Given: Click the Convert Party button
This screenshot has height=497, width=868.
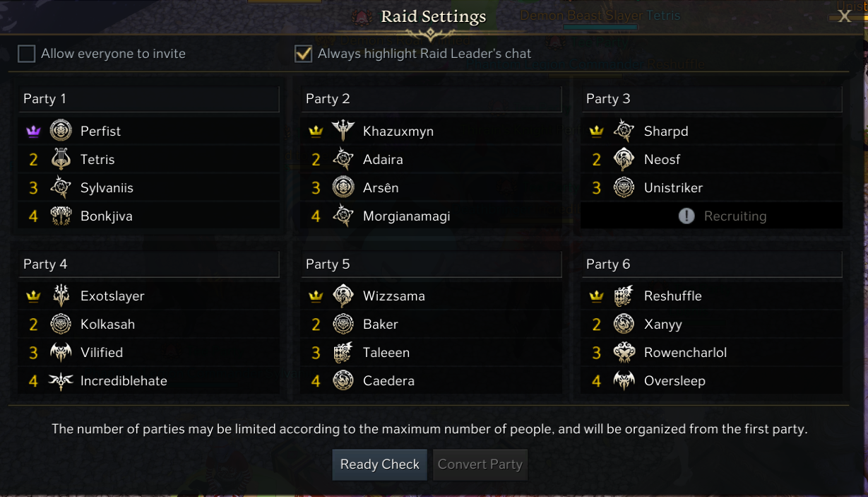Looking at the screenshot, I should coord(480,464).
